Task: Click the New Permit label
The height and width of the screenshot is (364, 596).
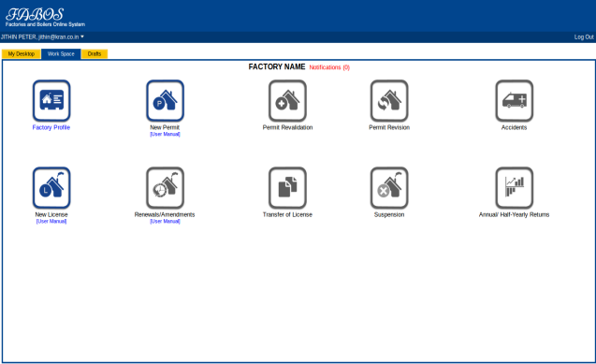Action: point(165,127)
